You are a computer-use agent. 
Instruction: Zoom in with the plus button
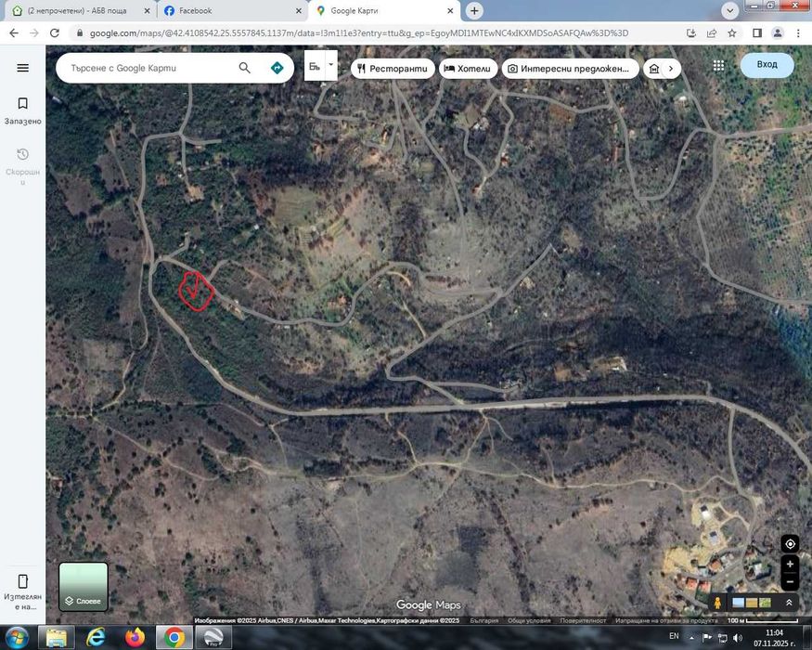[x=791, y=564]
